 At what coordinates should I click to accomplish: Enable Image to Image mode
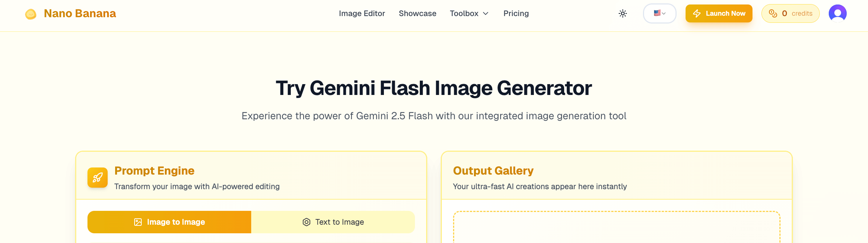point(169,222)
